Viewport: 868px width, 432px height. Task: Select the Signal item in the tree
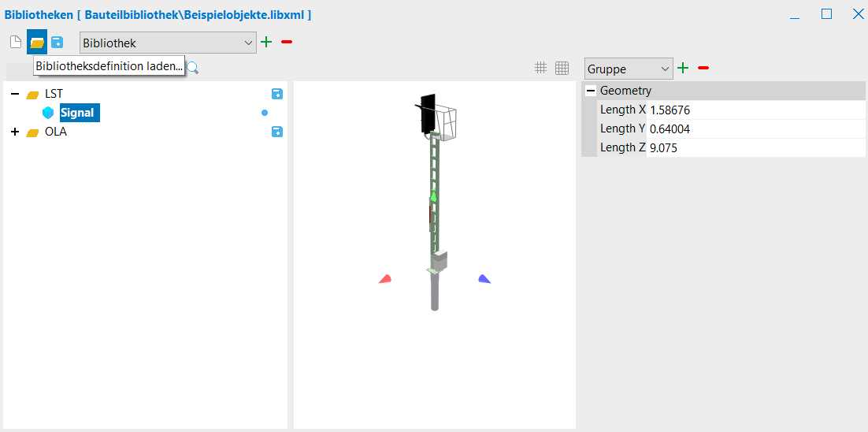[x=77, y=113]
